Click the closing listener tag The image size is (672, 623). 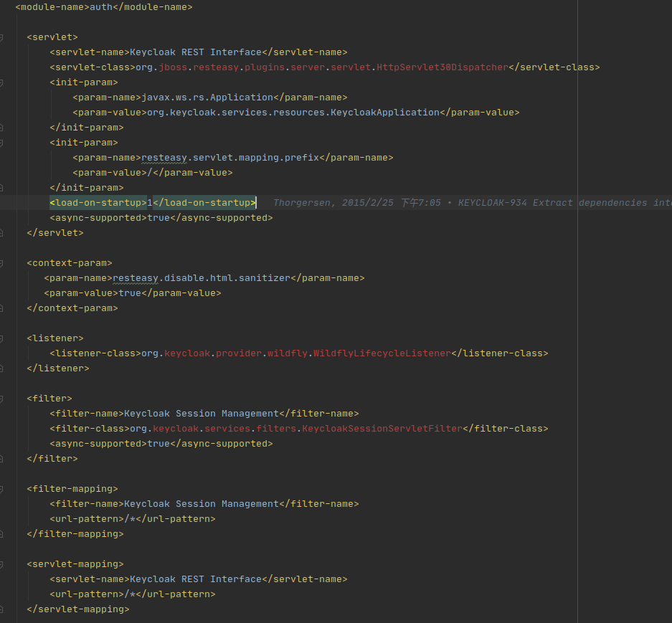click(x=58, y=368)
